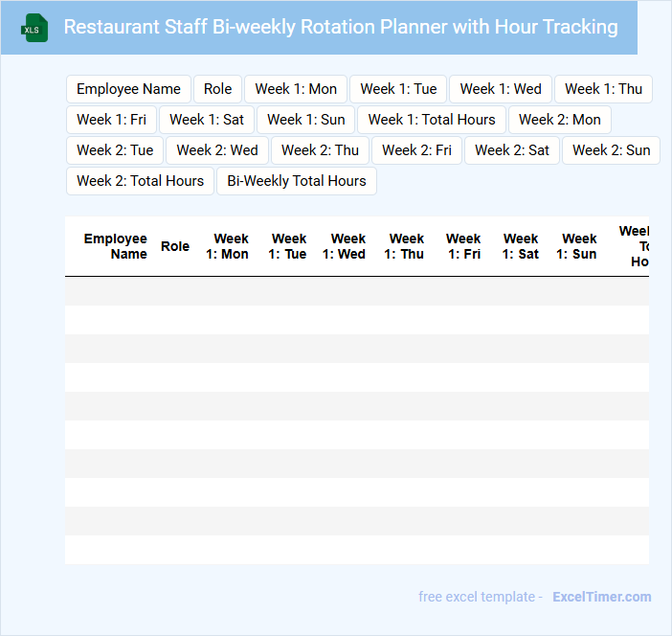Screen dimensions: 672x636
Task: Click the Week 1: Sun table column header
Action: [577, 246]
